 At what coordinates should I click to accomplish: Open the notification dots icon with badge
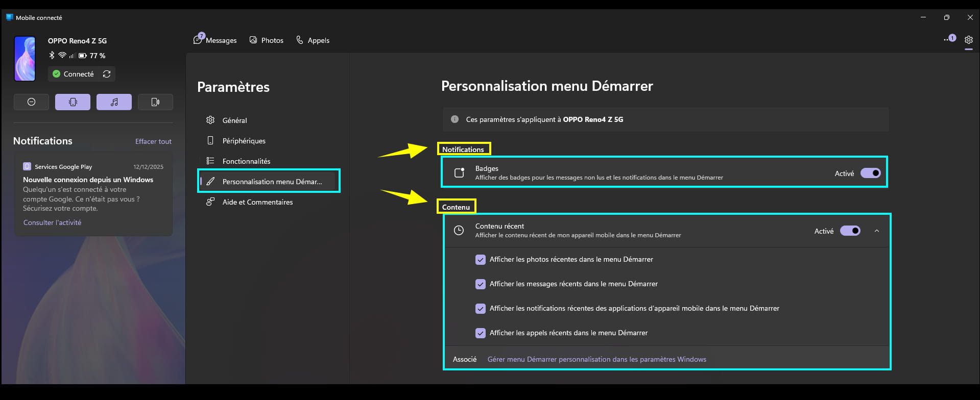(949, 39)
